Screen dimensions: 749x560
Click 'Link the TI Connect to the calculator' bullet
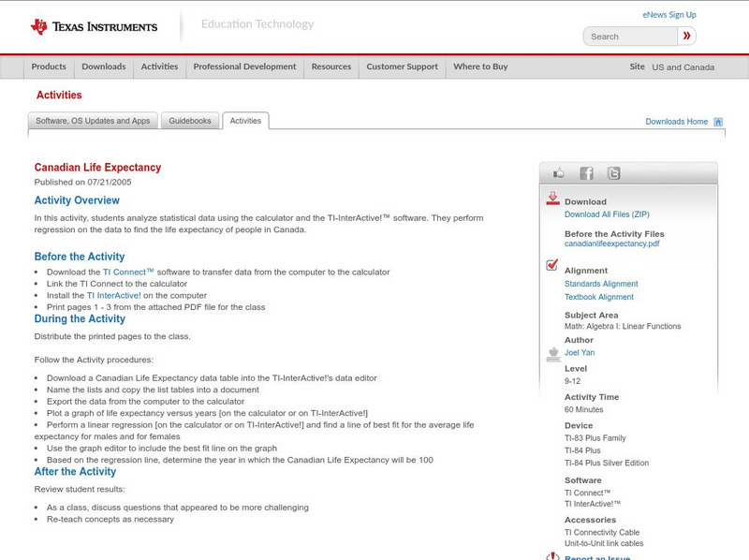click(117, 284)
